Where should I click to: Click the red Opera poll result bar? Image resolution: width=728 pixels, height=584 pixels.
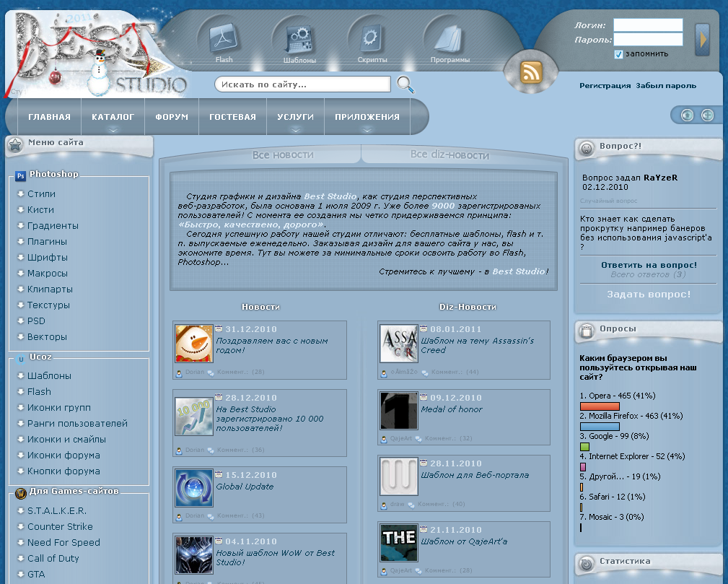pyautogui.click(x=600, y=406)
